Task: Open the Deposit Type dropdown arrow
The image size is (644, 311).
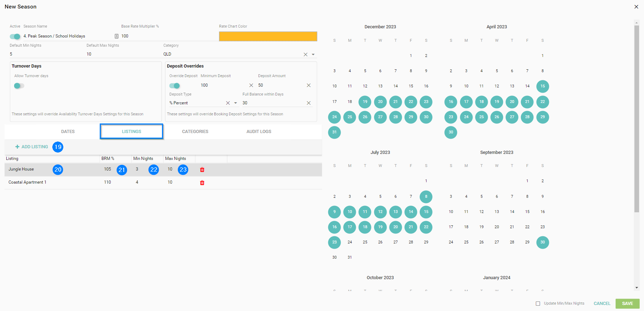Action: (236, 103)
